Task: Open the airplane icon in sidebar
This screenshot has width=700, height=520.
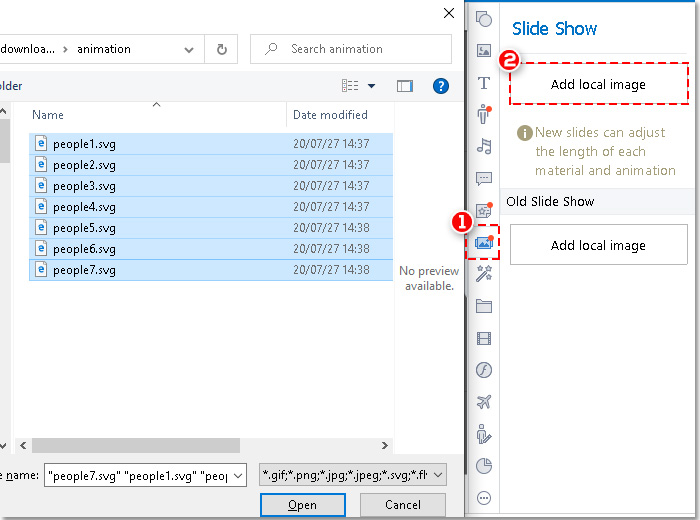Action: [x=484, y=402]
